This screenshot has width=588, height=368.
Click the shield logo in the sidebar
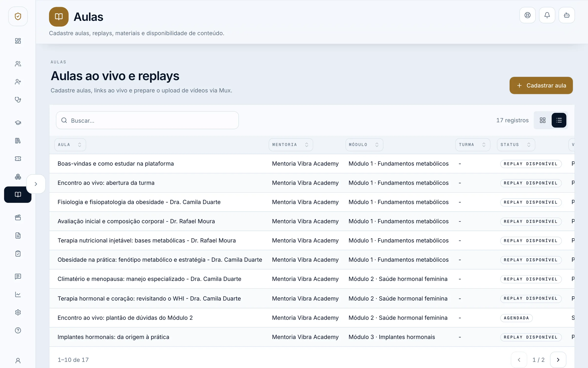18,16
